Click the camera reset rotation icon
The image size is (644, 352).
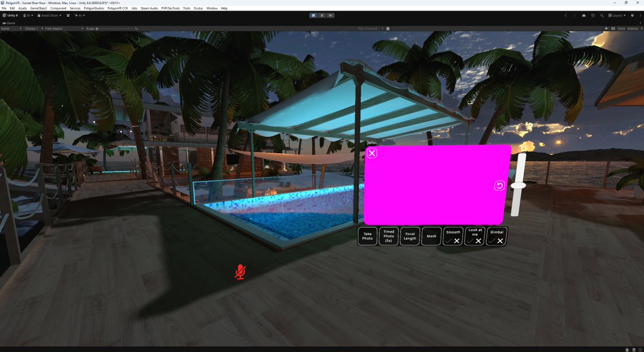(499, 186)
